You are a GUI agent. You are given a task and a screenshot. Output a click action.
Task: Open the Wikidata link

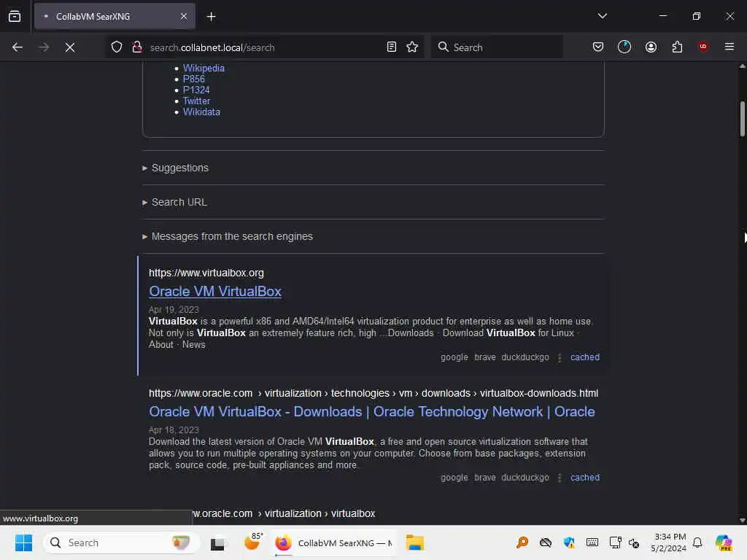201,112
